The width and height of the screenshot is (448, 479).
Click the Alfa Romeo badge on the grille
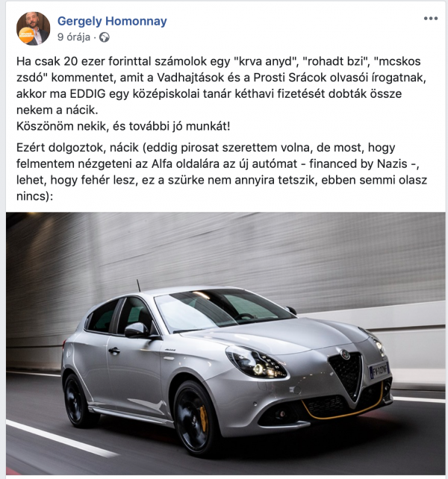pos(345,354)
